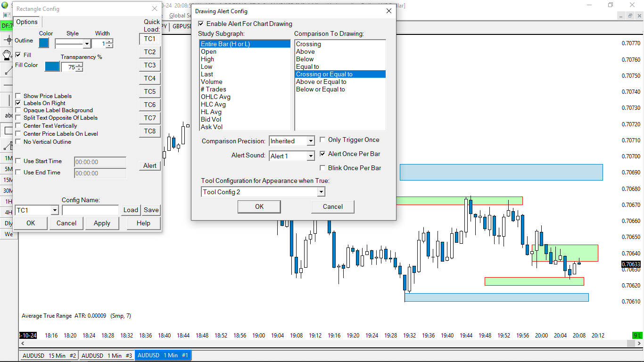Close the inner chart window
Screen dimensions: 644x362
(x=639, y=16)
